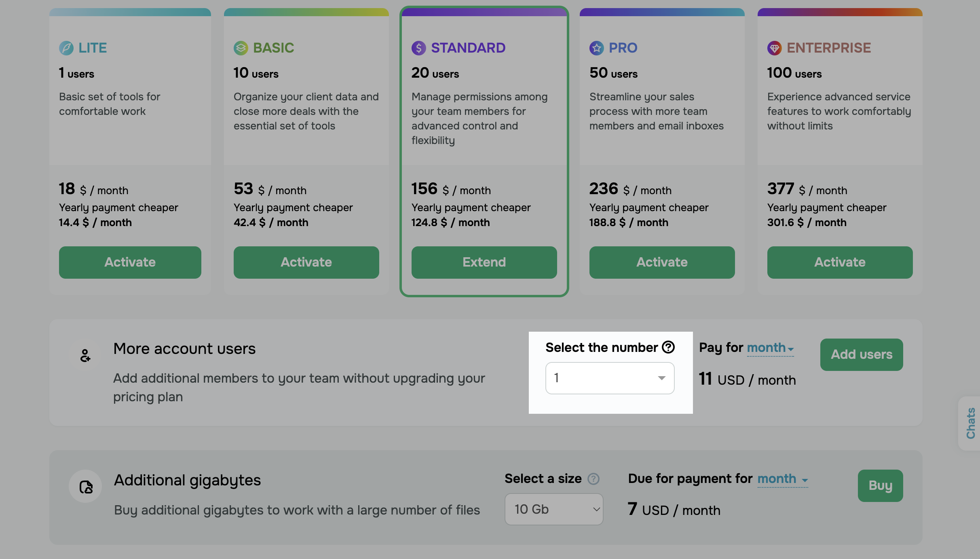980x559 pixels.
Task: Click the LITE plan leaf icon
Action: coord(66,48)
